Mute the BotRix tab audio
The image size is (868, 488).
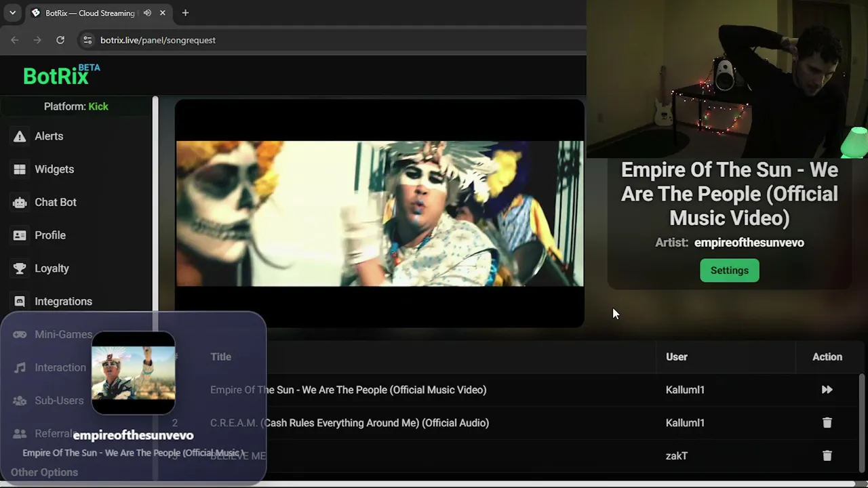pyautogui.click(x=147, y=13)
